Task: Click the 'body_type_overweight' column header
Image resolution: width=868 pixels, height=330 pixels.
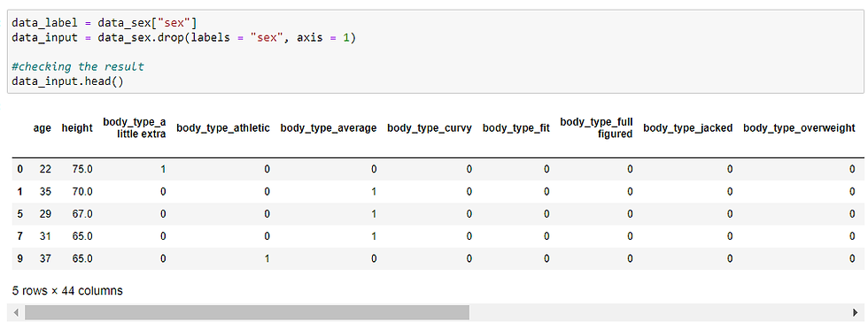Action: pos(799,128)
